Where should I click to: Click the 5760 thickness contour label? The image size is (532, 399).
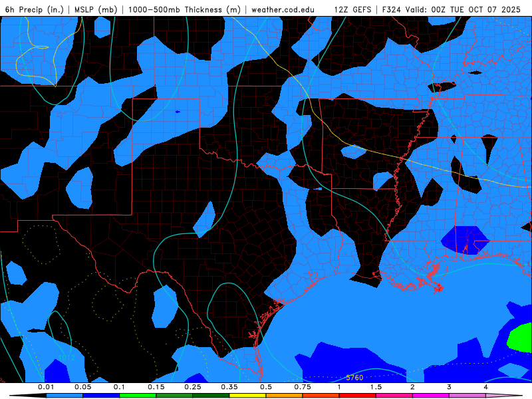pyautogui.click(x=354, y=378)
